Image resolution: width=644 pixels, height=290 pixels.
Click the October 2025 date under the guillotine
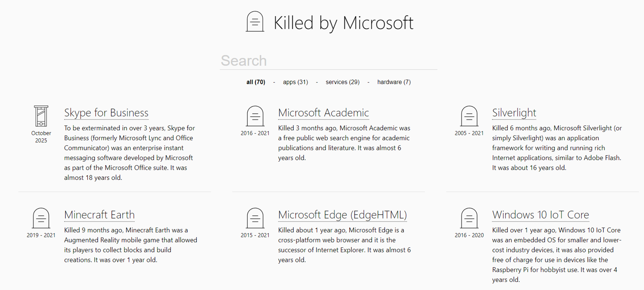[41, 137]
